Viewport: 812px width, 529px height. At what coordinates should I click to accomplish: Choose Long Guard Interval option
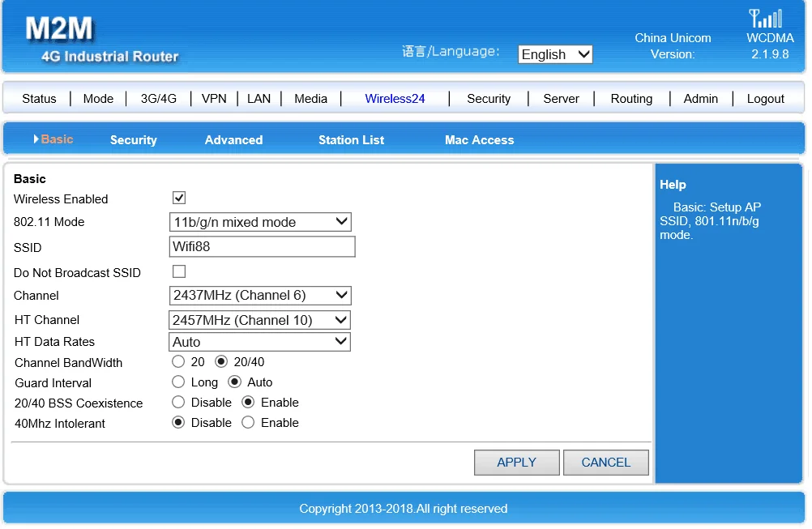(178, 382)
